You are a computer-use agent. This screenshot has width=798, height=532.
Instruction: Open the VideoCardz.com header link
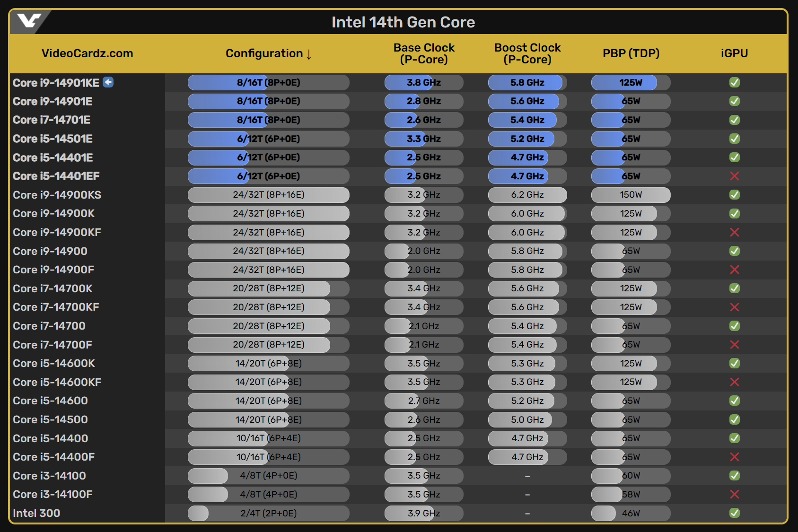(88, 53)
